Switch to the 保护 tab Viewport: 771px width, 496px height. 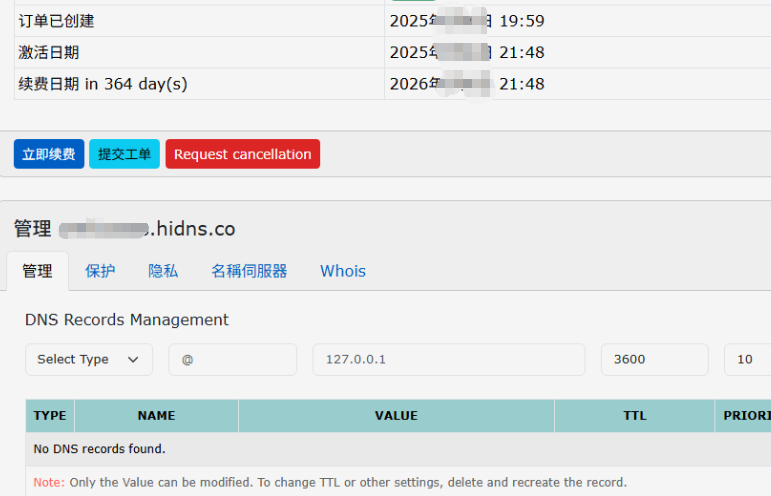100,271
